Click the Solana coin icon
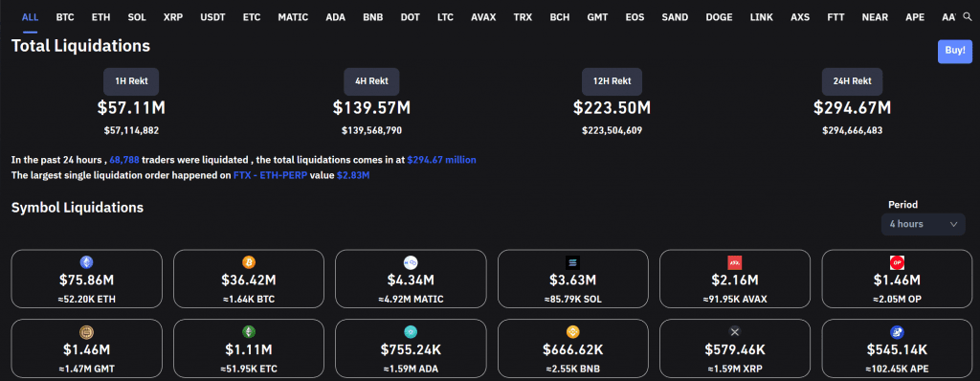 [572, 262]
